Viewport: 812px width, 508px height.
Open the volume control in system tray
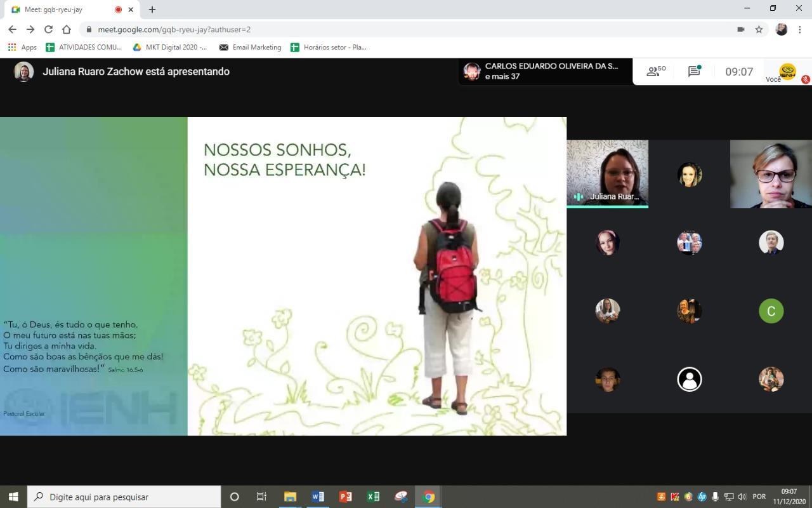[742, 497]
